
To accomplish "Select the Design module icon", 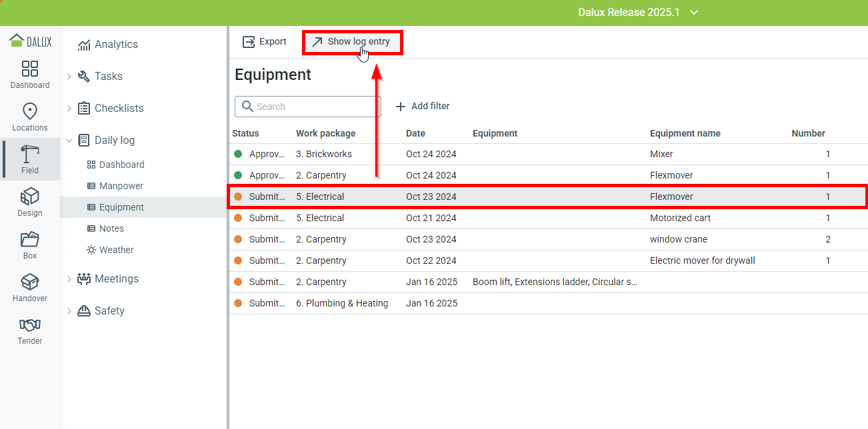I will pyautogui.click(x=30, y=197).
